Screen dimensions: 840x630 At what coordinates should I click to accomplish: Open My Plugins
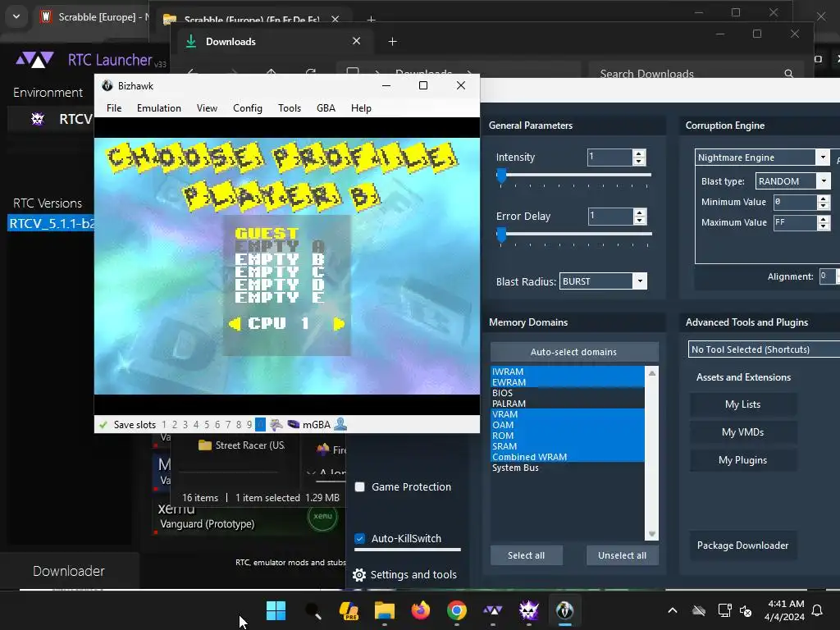pos(742,460)
